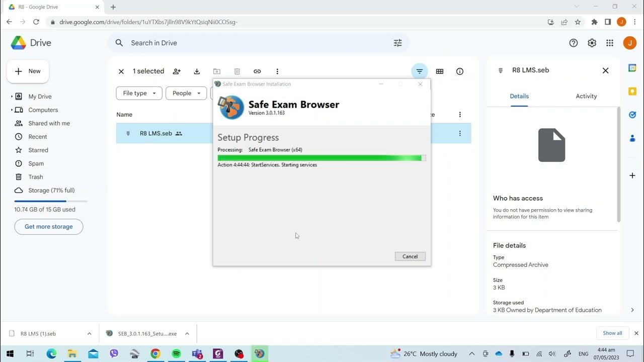
Task: Click the New button in Drive
Action: point(28,71)
